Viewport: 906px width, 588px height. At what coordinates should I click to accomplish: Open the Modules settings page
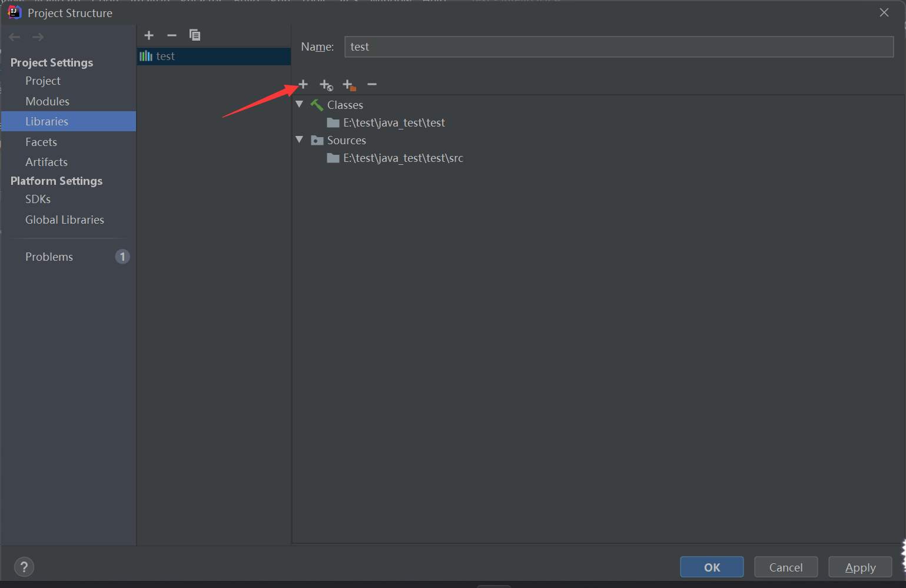click(x=48, y=101)
